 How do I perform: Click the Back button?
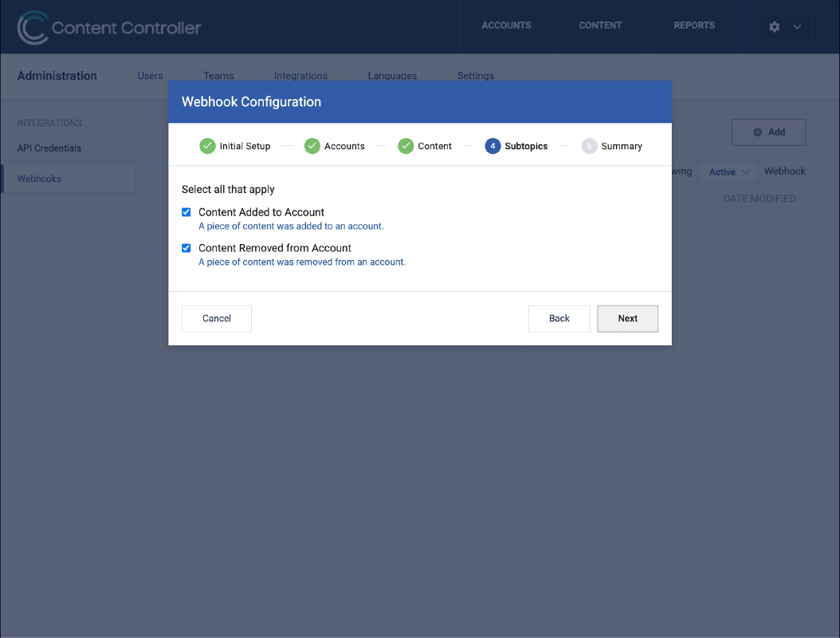(x=559, y=318)
